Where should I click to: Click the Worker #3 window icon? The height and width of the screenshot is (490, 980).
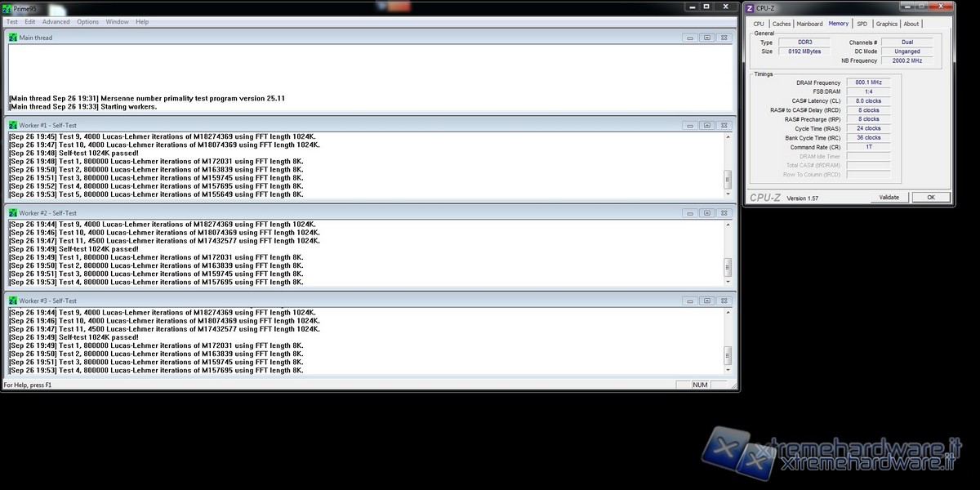point(13,301)
